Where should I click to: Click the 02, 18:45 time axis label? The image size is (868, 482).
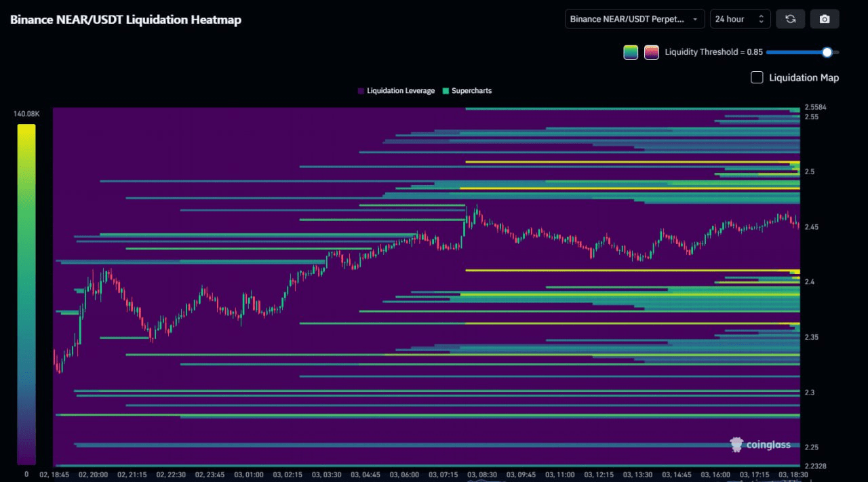[54, 475]
